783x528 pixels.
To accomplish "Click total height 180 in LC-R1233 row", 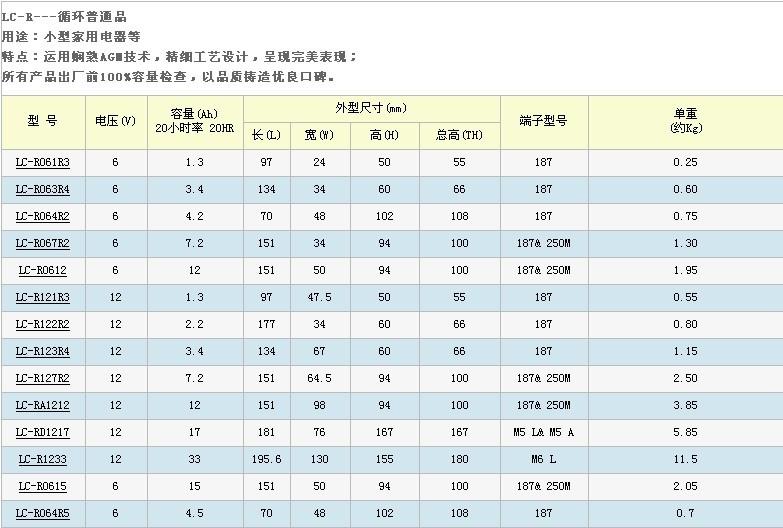I will point(459,459).
